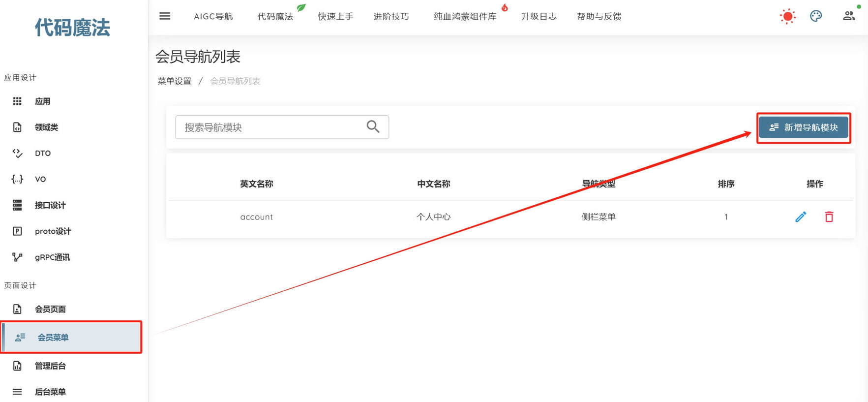Open AIGC导航 in the top navigation

tap(213, 16)
